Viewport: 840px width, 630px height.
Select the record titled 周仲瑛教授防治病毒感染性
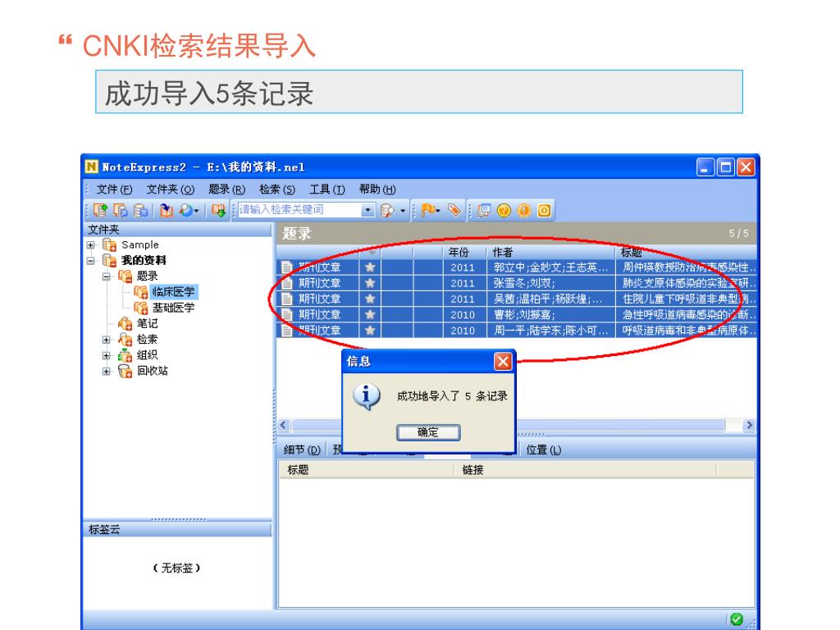688,267
